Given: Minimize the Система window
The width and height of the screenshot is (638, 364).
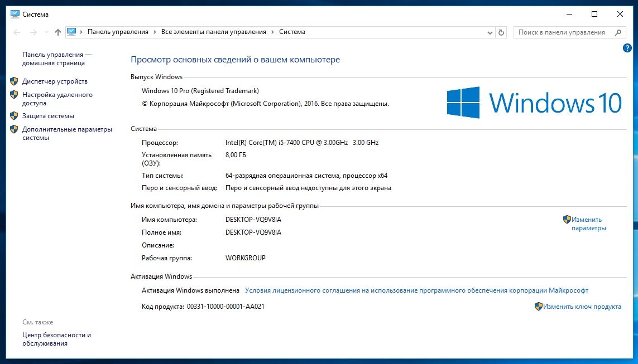Looking at the screenshot, I should click(x=570, y=14).
